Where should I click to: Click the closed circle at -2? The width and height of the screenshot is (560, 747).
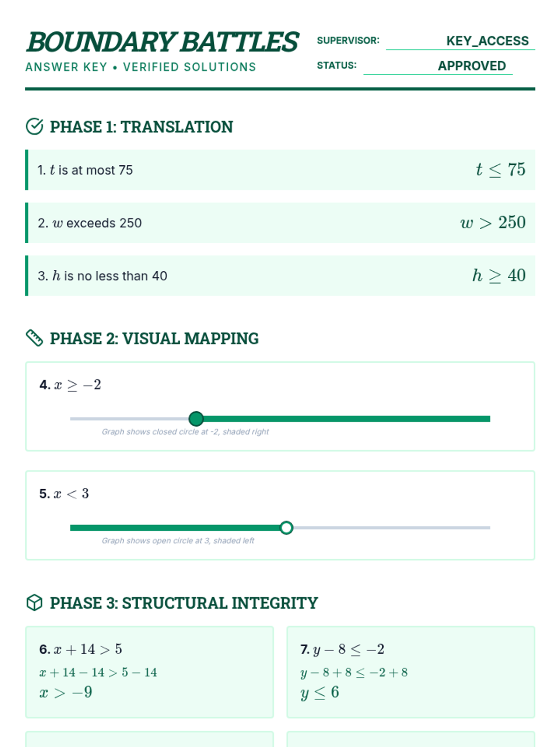(x=196, y=419)
